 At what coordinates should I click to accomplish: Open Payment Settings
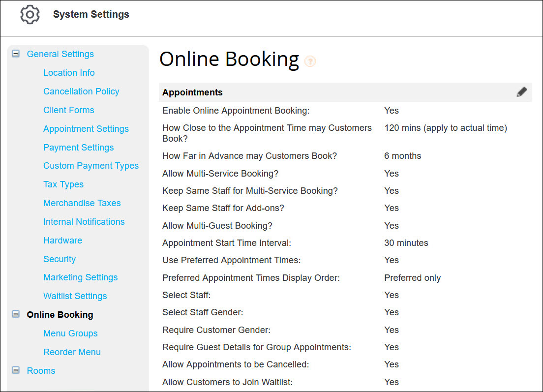click(x=78, y=147)
